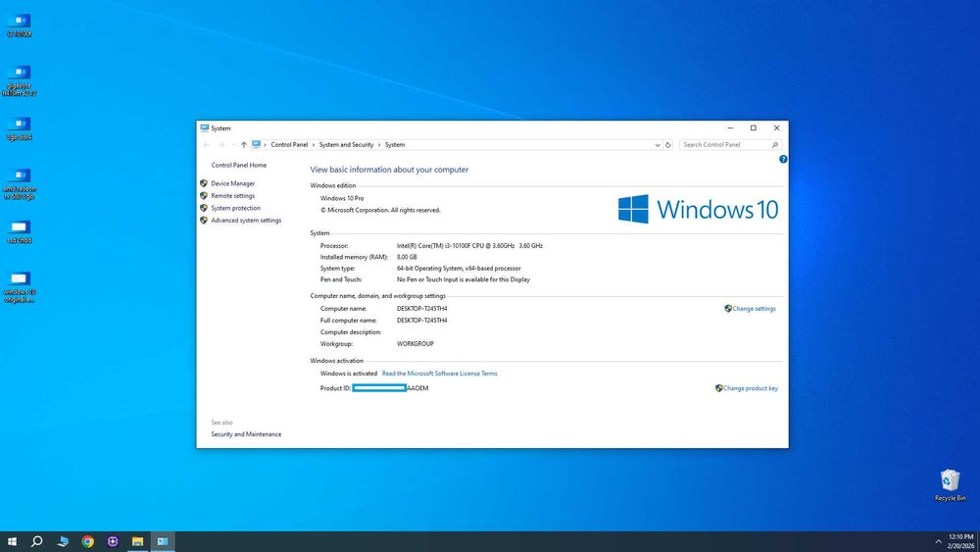Close the System window
Screen dimensions: 980x552
tap(777, 128)
